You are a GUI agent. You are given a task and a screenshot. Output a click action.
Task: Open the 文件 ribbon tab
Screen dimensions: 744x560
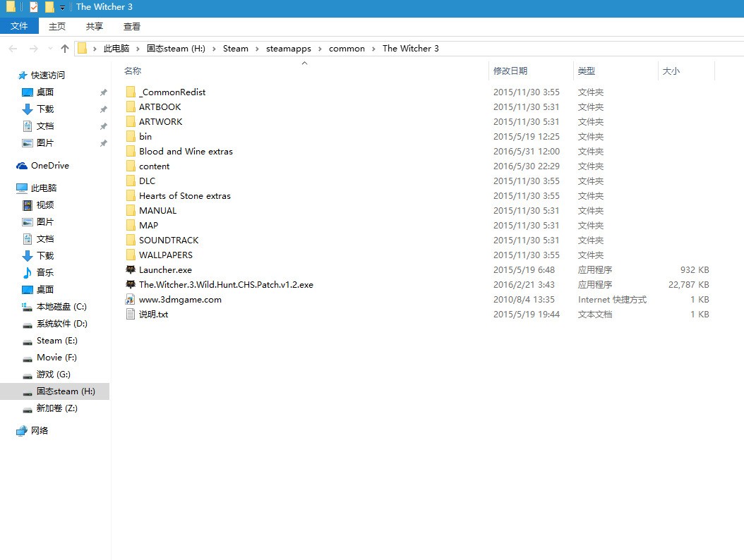(x=19, y=26)
